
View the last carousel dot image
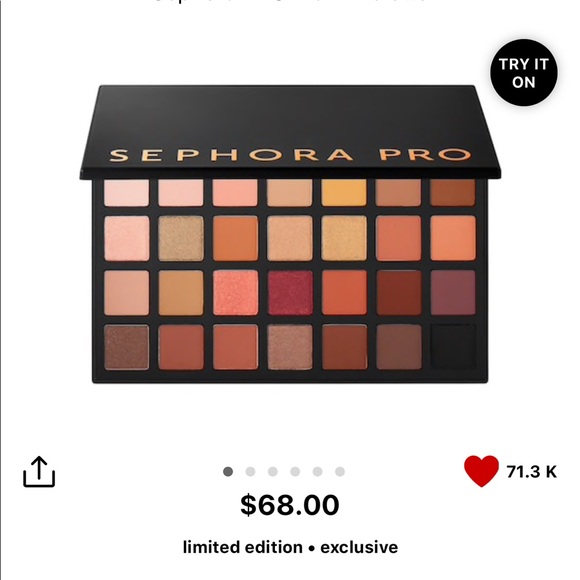(340, 472)
